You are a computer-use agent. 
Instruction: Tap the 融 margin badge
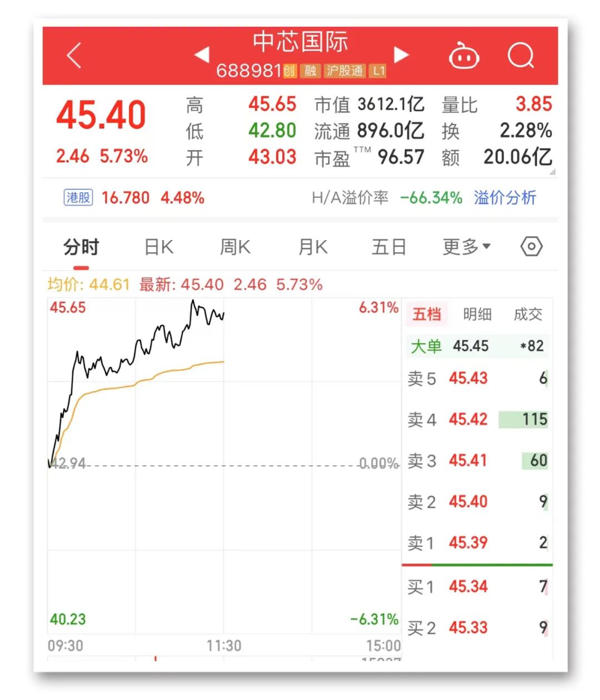[x=311, y=71]
